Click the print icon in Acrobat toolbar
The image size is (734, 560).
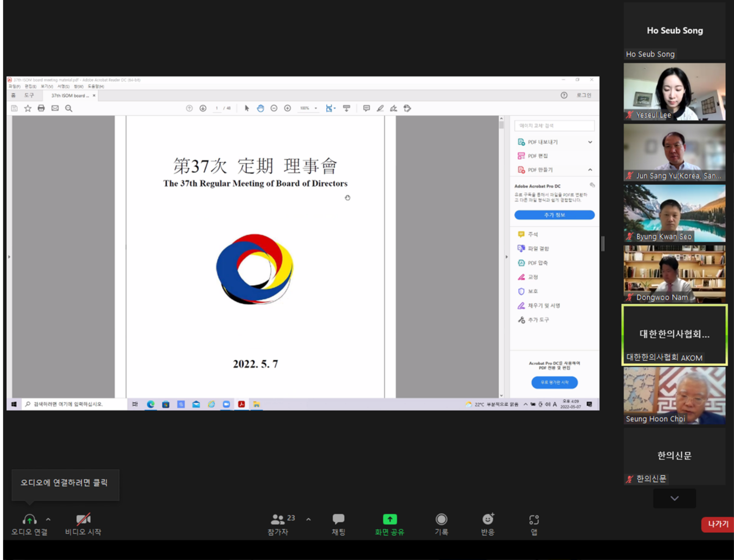pyautogui.click(x=41, y=108)
